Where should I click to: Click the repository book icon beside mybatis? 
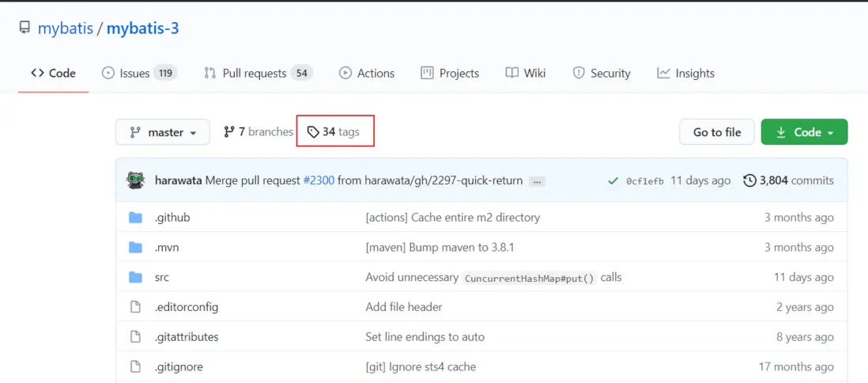coord(25,29)
